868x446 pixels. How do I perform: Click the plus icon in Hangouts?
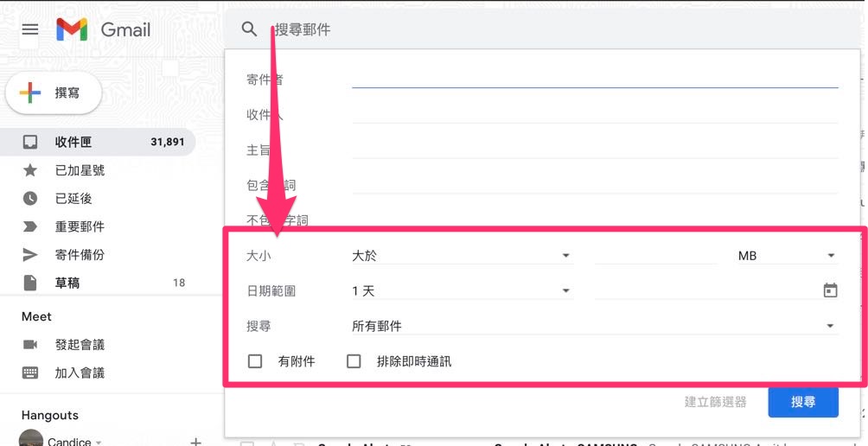pyautogui.click(x=195, y=442)
